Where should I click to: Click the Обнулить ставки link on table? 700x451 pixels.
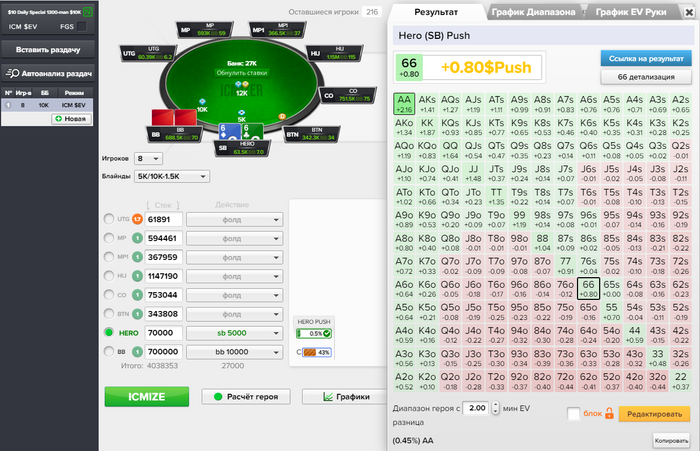tap(242, 73)
